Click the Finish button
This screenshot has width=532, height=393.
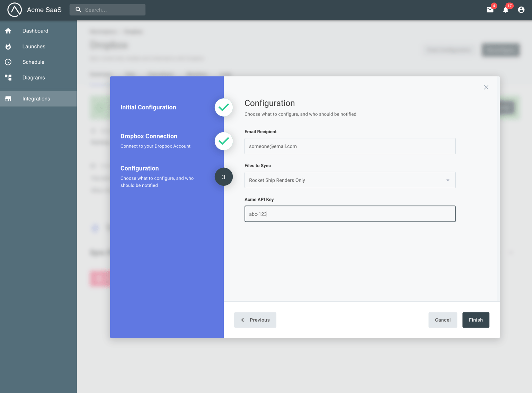pyautogui.click(x=476, y=320)
